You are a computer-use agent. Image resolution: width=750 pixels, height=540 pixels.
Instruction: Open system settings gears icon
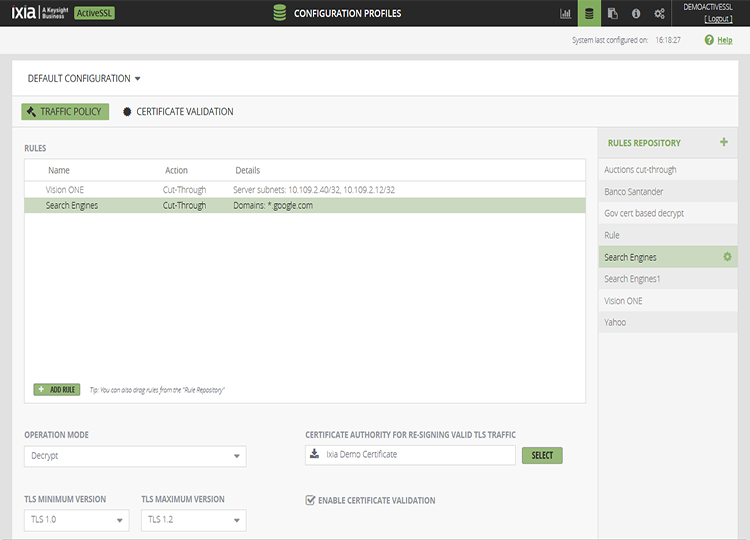point(659,14)
